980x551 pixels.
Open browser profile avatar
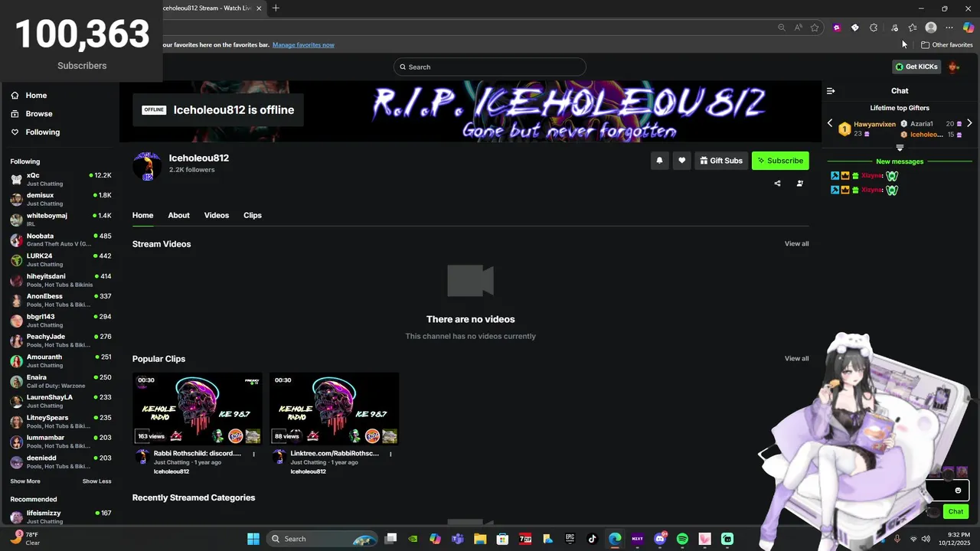[931, 28]
